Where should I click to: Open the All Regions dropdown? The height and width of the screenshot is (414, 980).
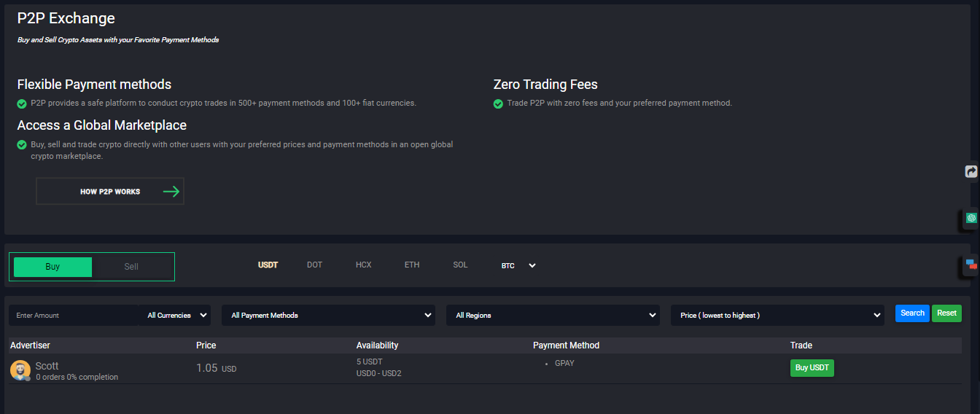pos(553,316)
